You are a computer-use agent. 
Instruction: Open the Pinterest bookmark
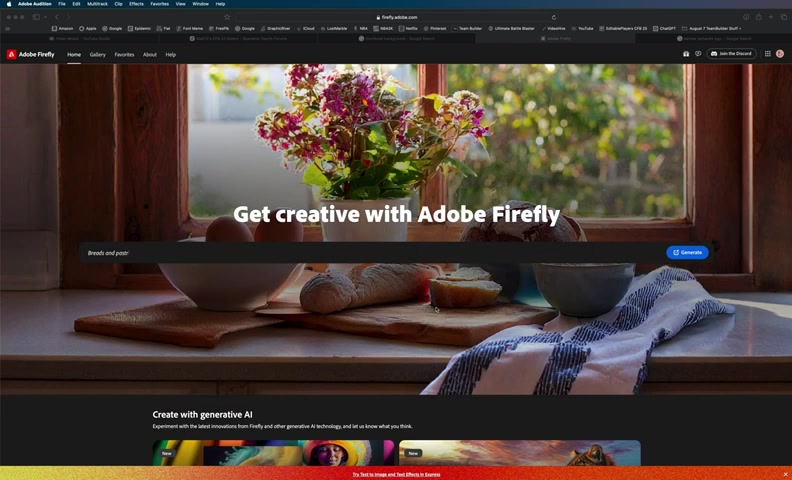[x=435, y=28]
